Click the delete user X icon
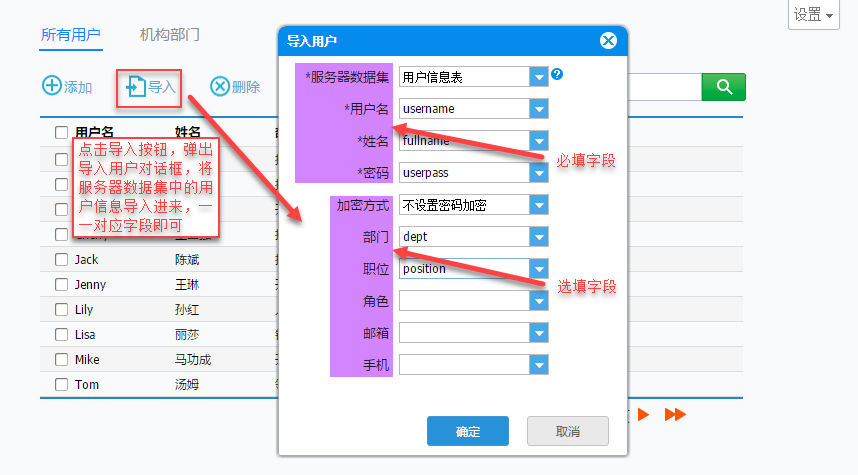Image resolution: width=858 pixels, height=475 pixels. coord(220,86)
